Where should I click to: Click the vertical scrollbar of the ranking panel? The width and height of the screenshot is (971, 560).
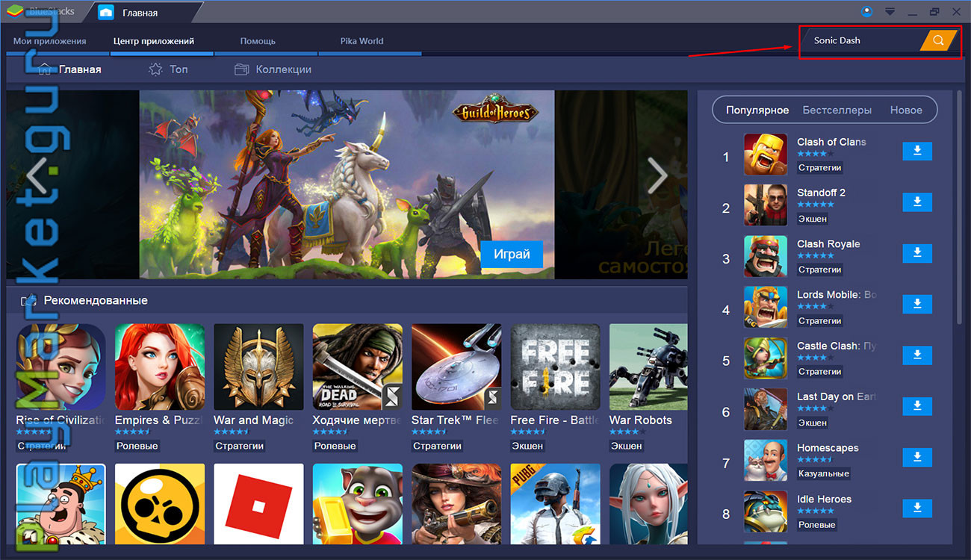pos(959,208)
